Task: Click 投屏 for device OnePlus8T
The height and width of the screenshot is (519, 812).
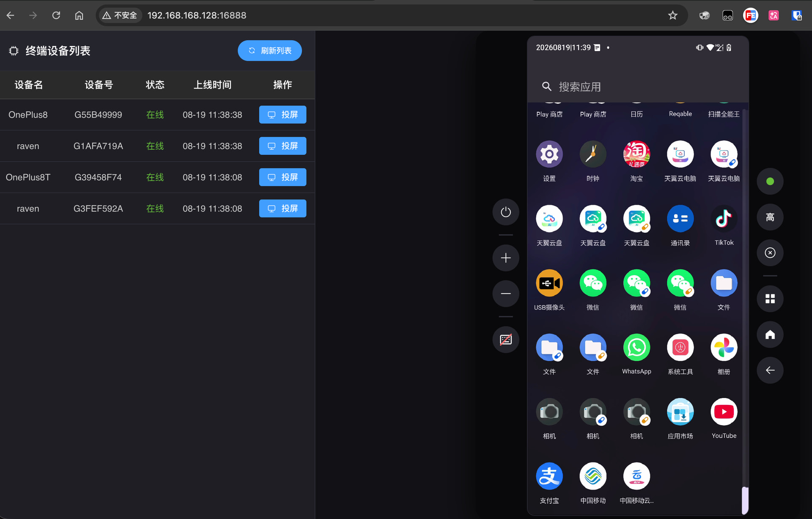Action: point(283,177)
